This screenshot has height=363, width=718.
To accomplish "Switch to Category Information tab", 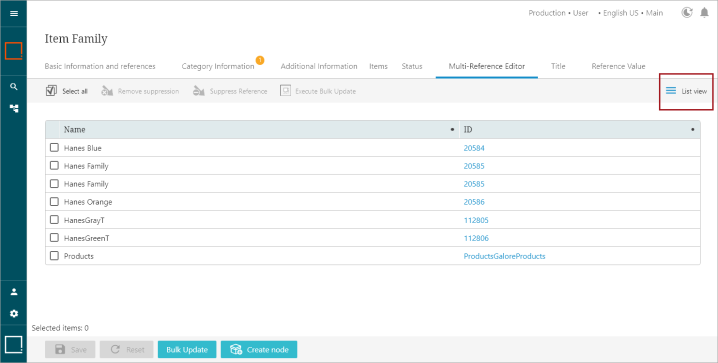I will coord(218,66).
